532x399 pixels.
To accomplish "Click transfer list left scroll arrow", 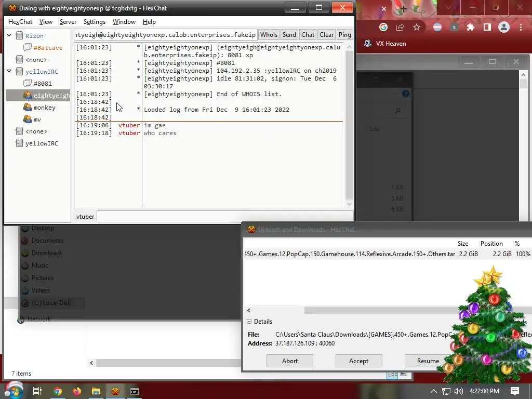I will coord(249,311).
